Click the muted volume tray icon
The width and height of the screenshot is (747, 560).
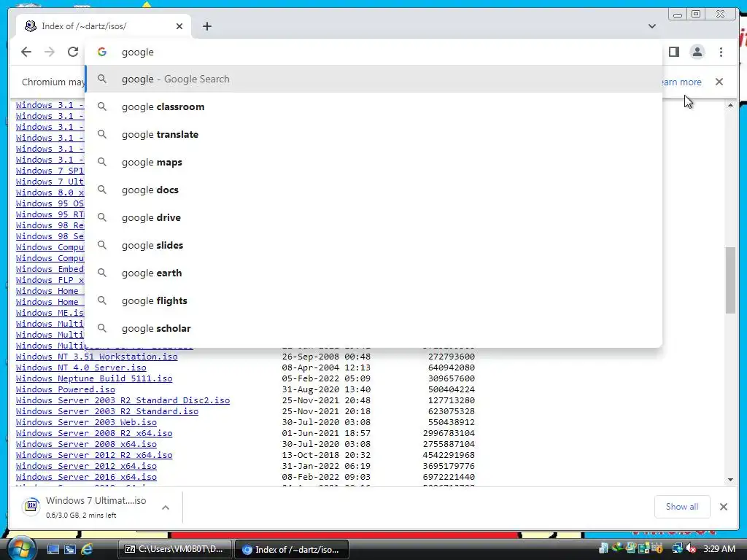692,549
